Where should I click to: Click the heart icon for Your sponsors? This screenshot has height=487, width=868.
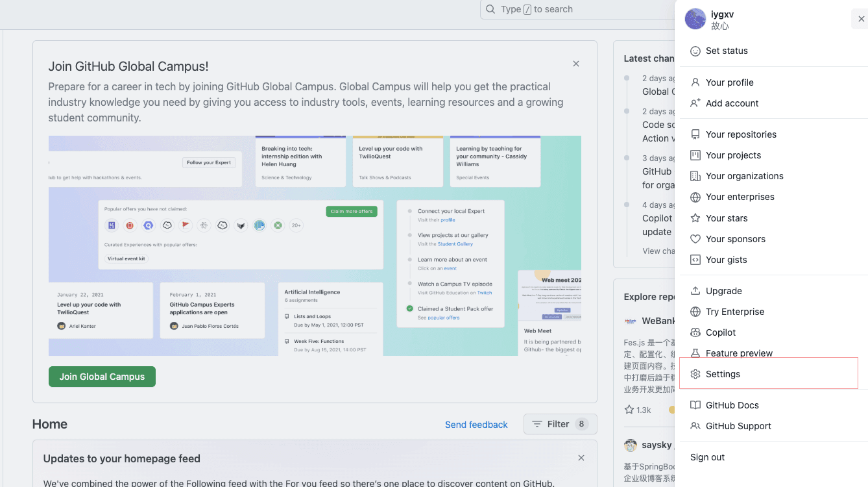(x=695, y=239)
